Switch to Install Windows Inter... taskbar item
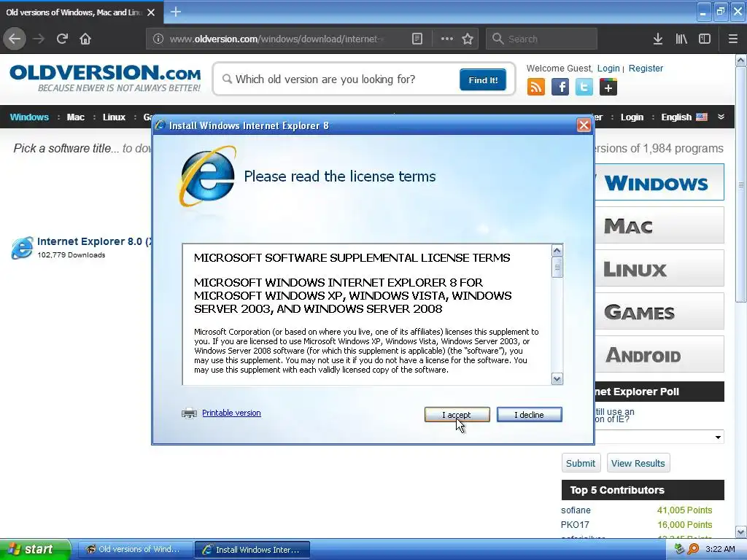 coord(252,550)
